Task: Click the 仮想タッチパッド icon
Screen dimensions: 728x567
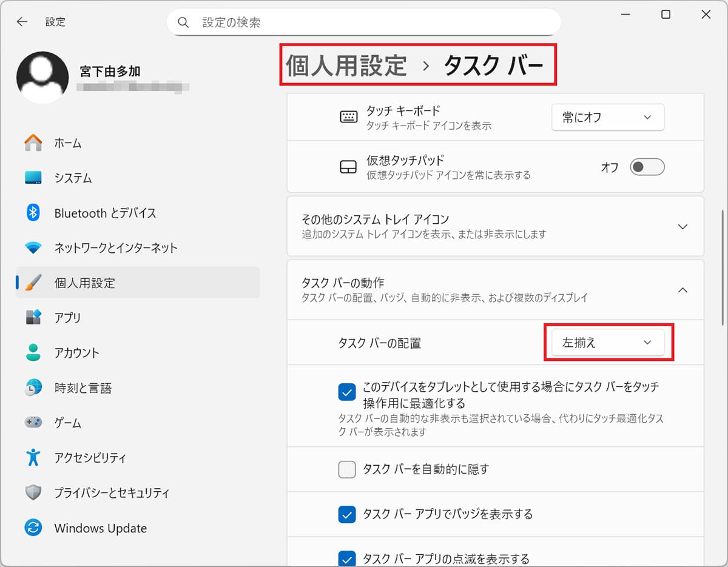Action: [x=349, y=166]
